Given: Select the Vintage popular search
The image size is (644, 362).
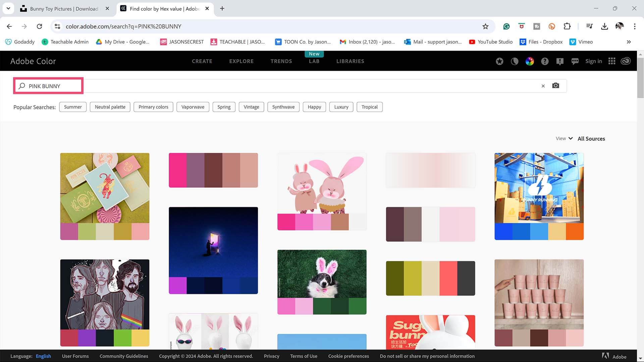Looking at the screenshot, I should point(251,107).
